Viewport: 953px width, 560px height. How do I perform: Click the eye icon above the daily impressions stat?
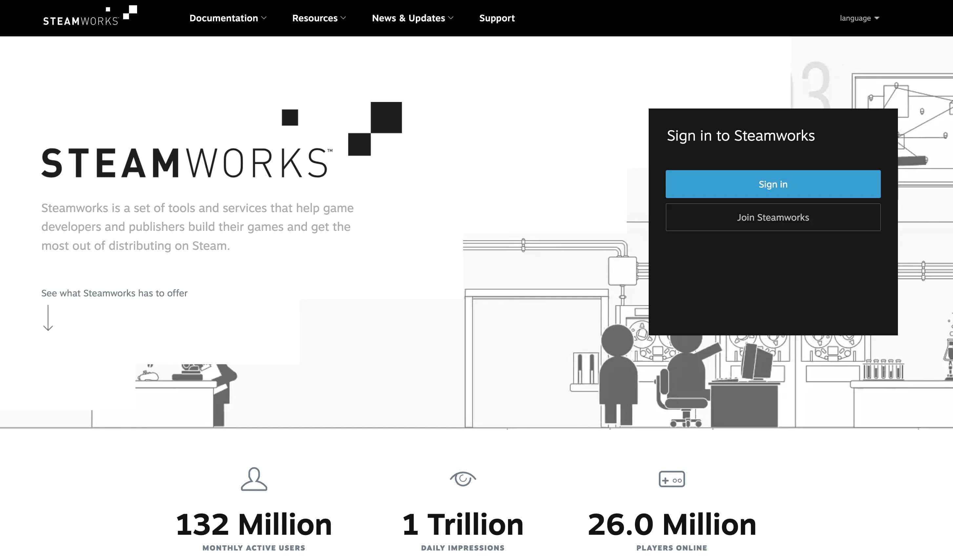pyautogui.click(x=462, y=479)
